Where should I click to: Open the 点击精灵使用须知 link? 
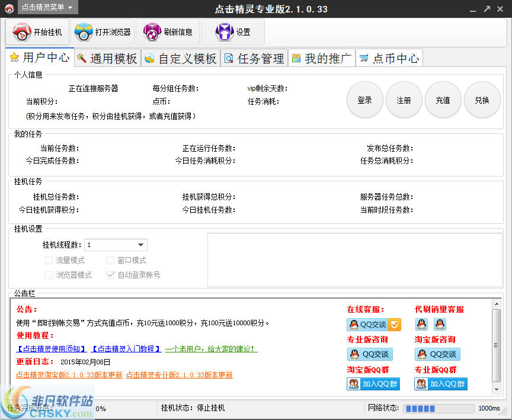click(x=52, y=349)
